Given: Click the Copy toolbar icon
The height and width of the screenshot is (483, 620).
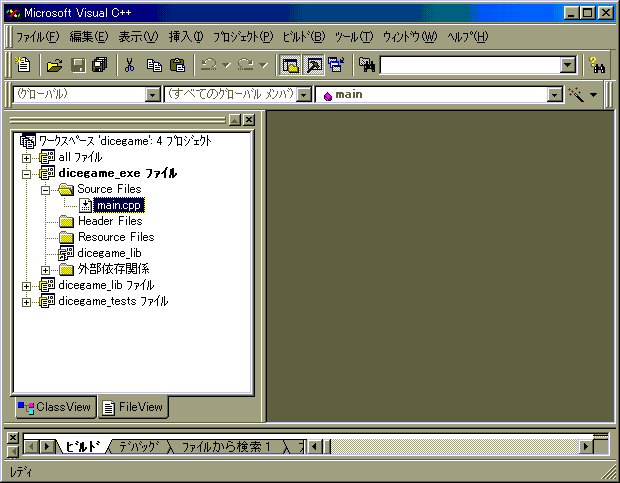Looking at the screenshot, I should (x=154, y=65).
